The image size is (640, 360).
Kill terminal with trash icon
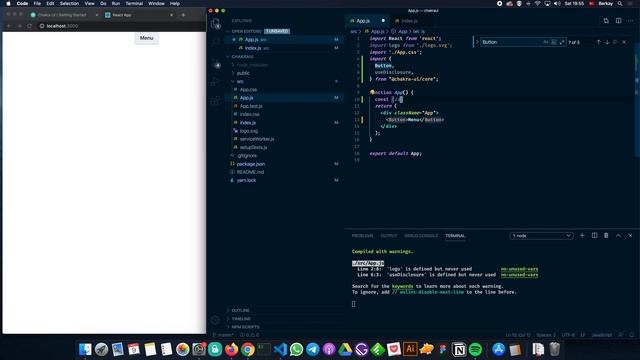click(x=606, y=236)
